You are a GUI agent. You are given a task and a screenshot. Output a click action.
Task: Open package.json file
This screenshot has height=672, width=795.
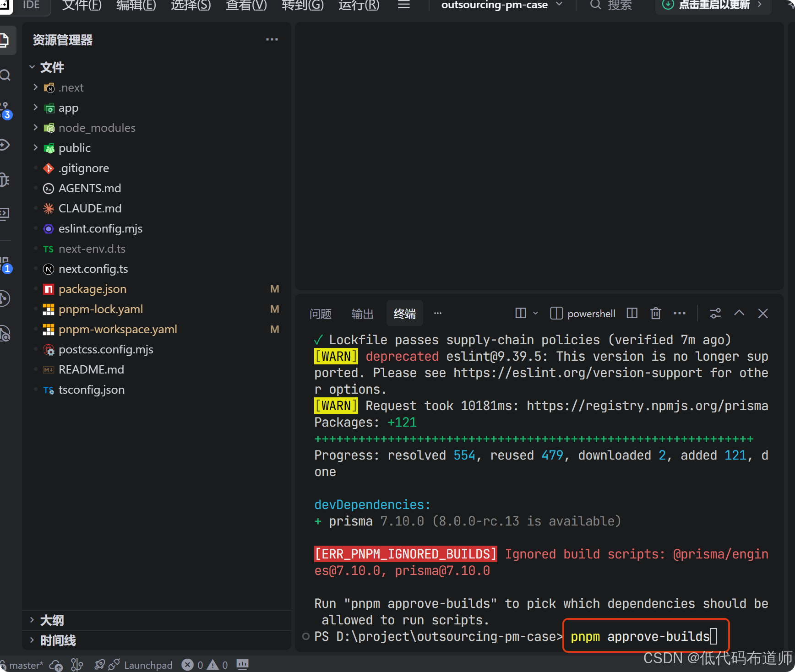[93, 289]
